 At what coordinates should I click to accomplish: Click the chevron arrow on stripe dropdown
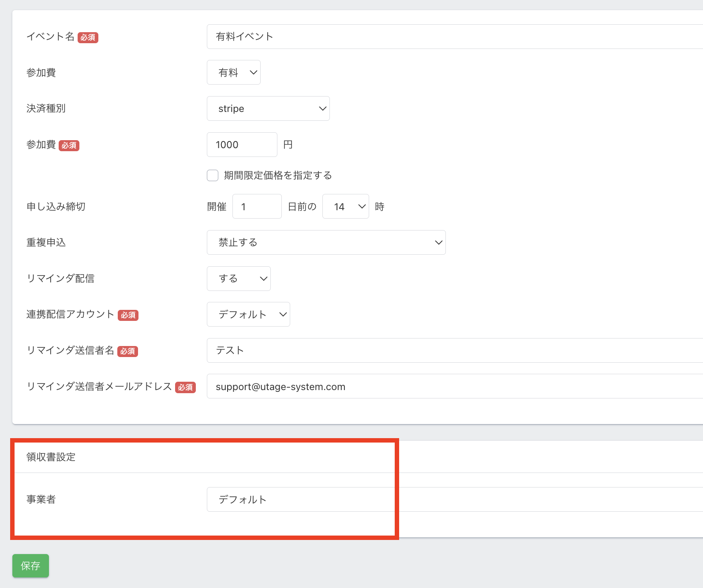(323, 108)
